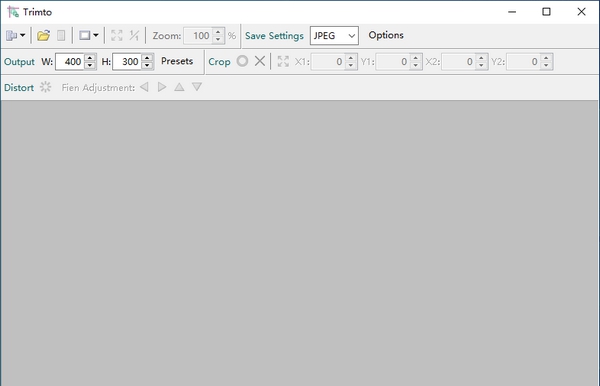Image resolution: width=600 pixels, height=386 pixels.
Task: Decrease output width W with down arrow
Action: [x=90, y=65]
